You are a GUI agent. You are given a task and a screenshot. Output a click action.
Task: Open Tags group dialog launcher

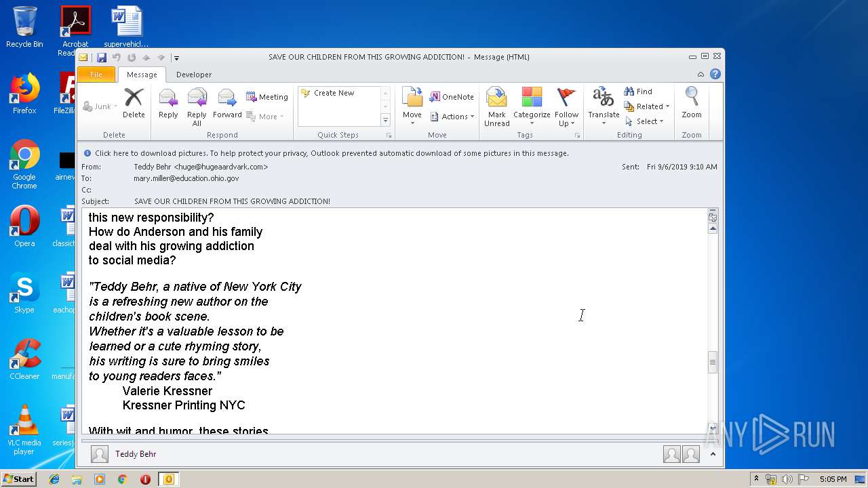tap(578, 136)
